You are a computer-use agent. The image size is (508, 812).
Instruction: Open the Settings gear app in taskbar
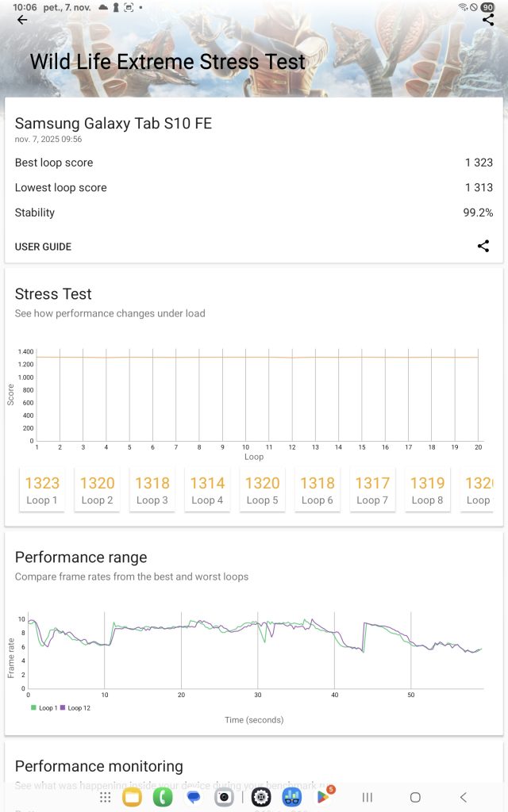[261, 797]
